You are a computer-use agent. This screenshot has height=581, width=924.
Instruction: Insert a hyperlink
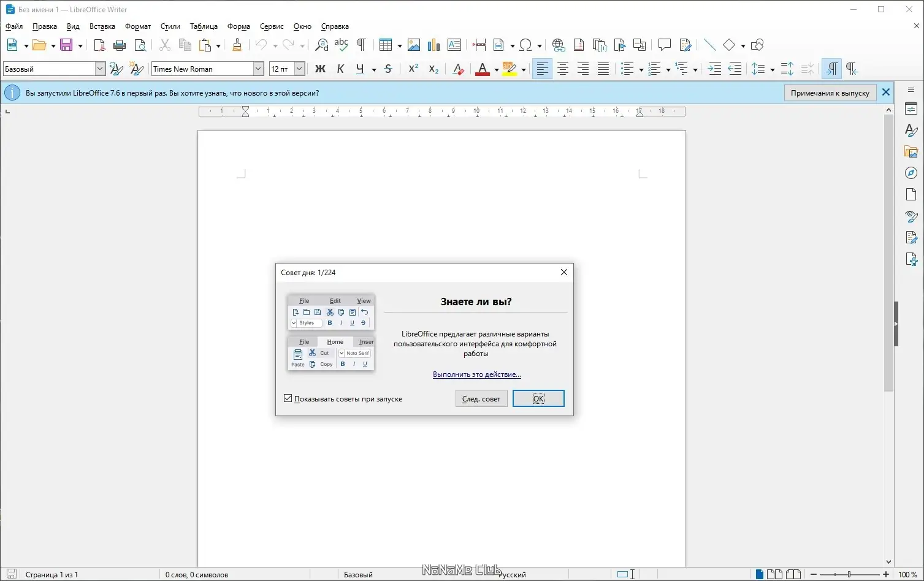[559, 45]
